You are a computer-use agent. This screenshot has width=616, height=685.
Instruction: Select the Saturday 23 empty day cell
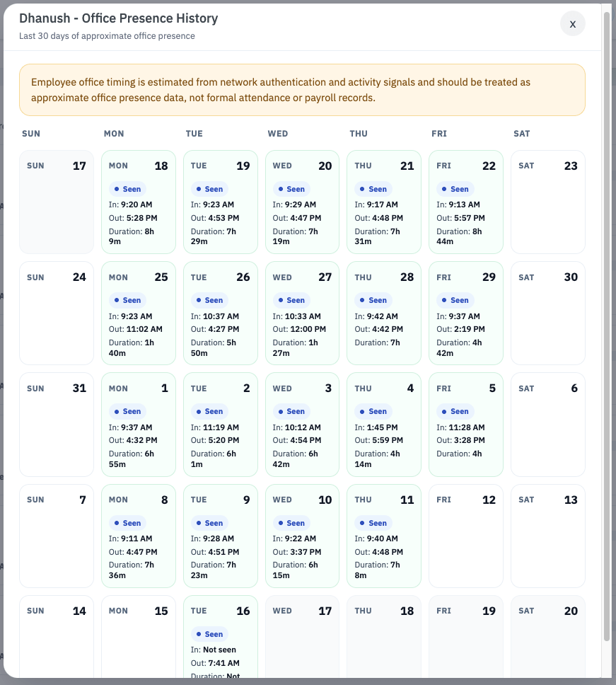click(x=548, y=202)
